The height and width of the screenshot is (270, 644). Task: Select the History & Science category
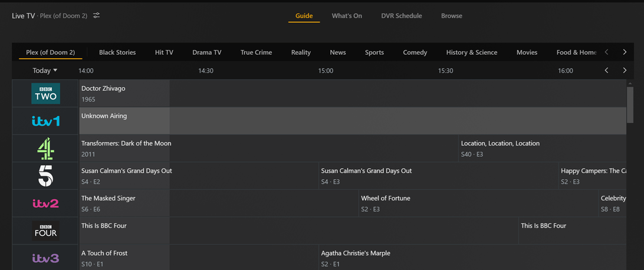472,52
